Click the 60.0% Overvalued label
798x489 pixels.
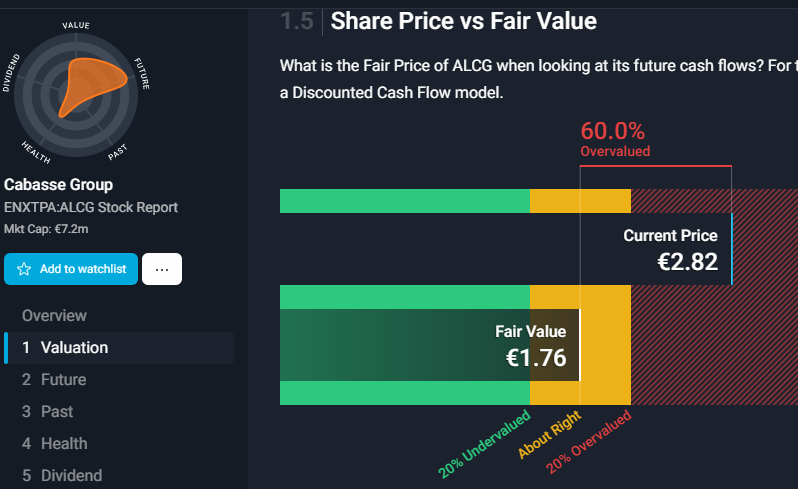pyautogui.click(x=615, y=139)
